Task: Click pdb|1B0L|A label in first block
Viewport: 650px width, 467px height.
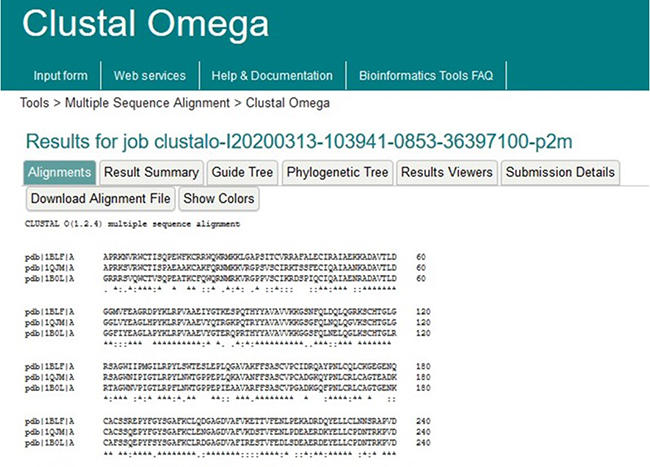Action: (x=49, y=278)
